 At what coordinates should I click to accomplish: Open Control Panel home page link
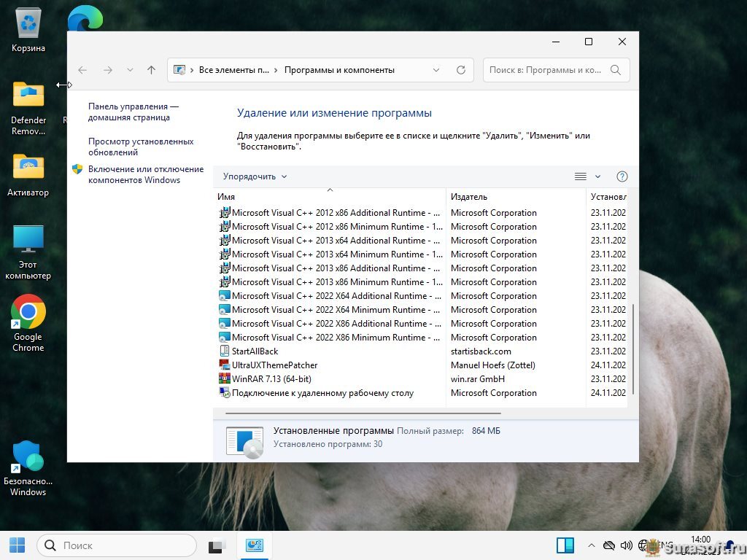tap(133, 112)
